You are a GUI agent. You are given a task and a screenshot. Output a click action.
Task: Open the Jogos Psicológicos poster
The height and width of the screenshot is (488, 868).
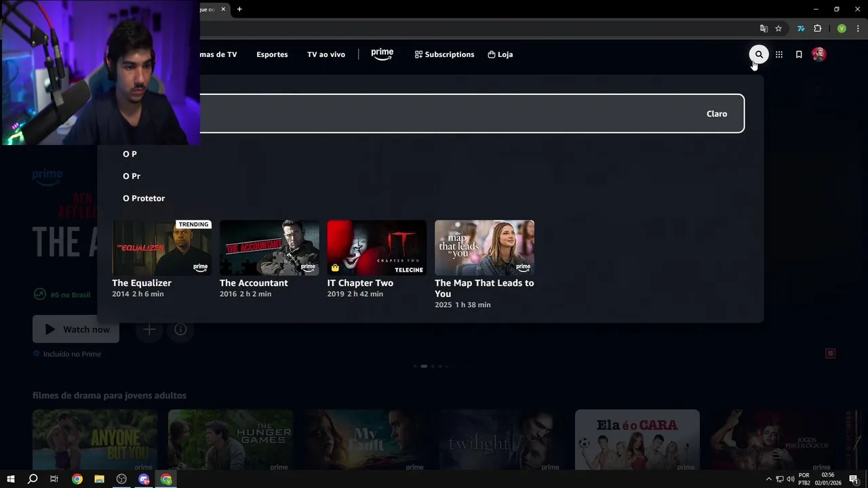click(773, 439)
